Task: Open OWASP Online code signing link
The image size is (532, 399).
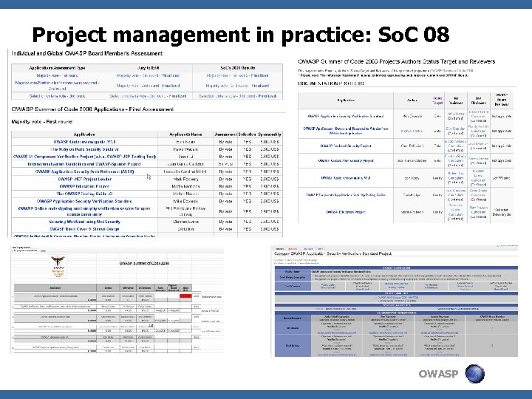Action: pyautogui.click(x=84, y=211)
